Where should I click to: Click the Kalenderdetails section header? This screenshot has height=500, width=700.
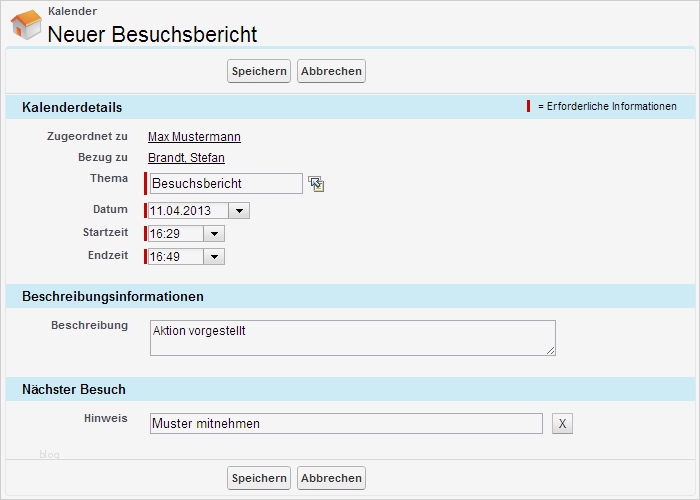pos(72,107)
